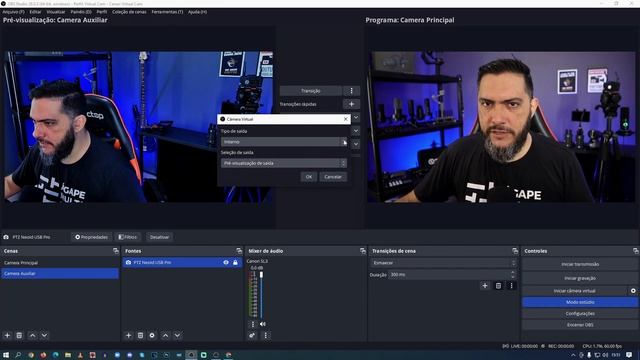Open the Windows notification center

[x=629, y=355]
